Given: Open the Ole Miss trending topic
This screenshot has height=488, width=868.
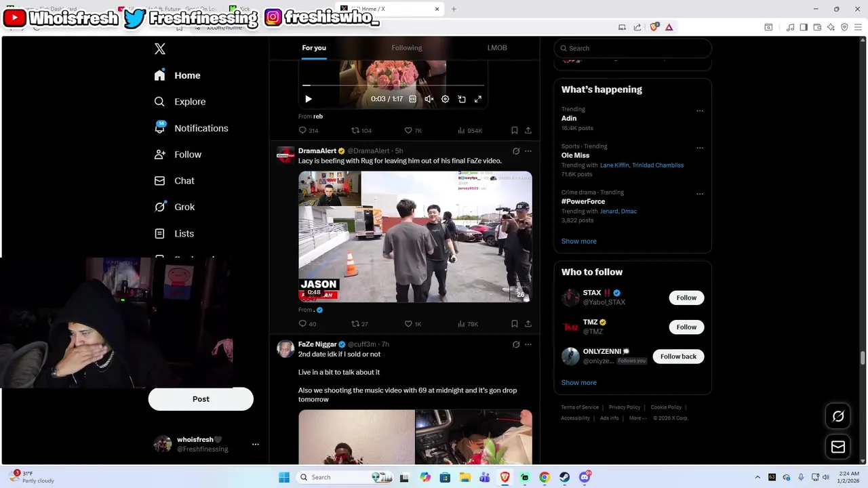Looking at the screenshot, I should (x=575, y=155).
